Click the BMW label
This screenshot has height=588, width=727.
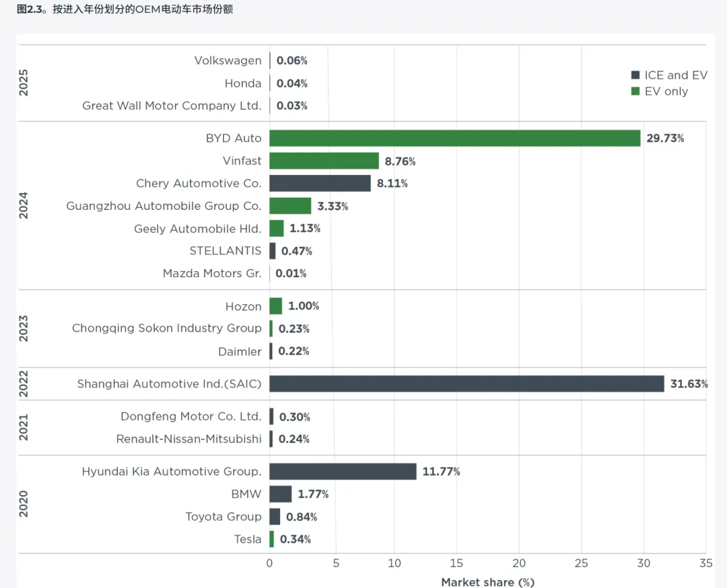coord(246,494)
